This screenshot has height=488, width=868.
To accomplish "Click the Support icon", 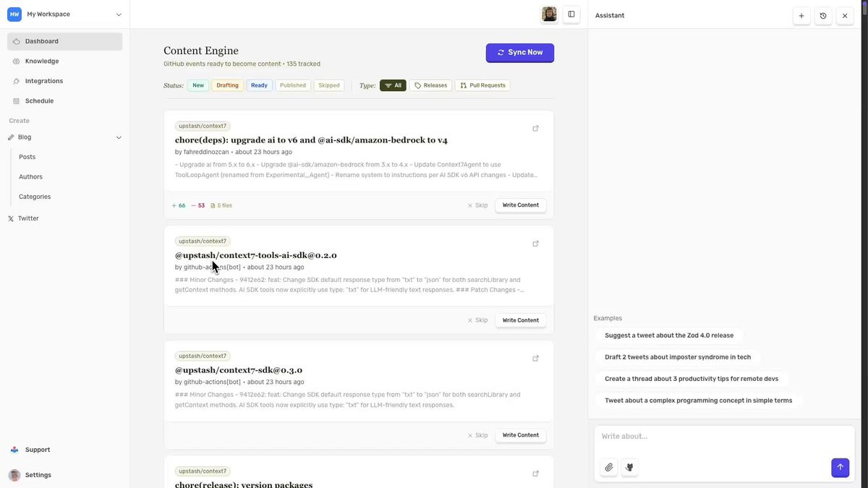I will point(14,450).
